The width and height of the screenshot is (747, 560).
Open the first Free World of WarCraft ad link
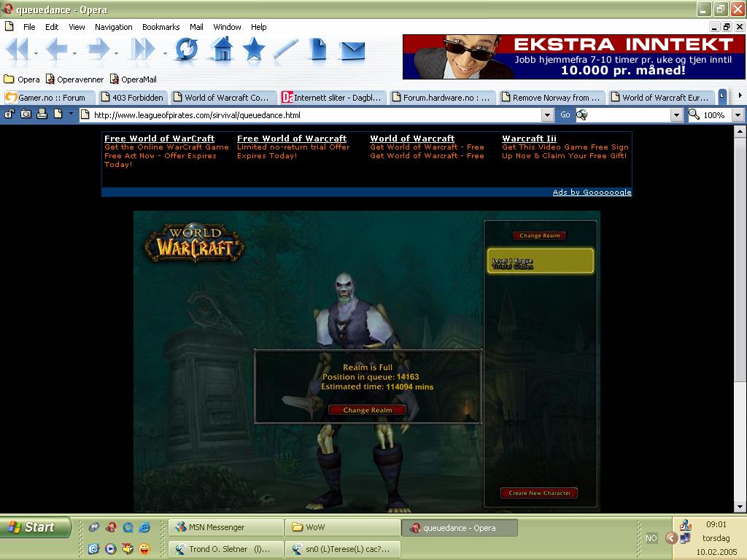click(160, 139)
